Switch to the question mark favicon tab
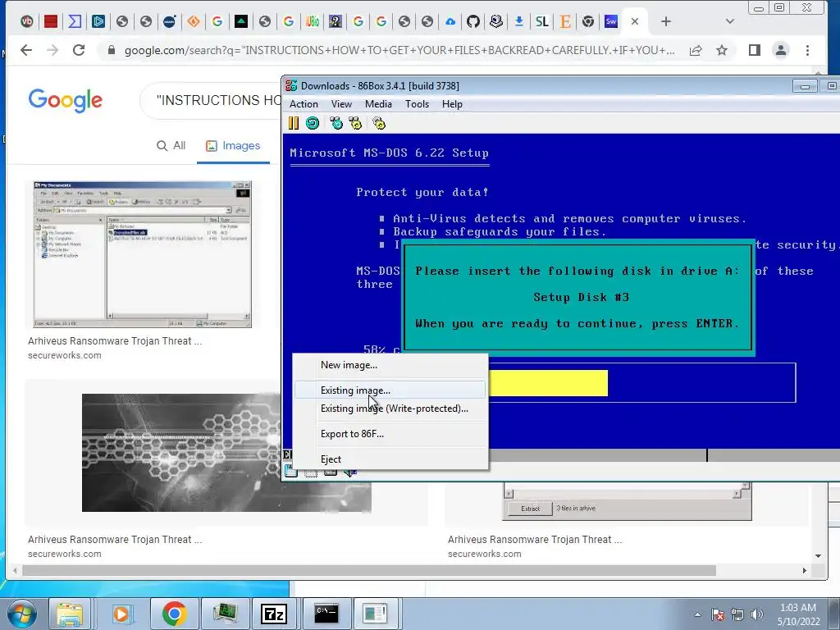840x630 pixels. tap(336, 21)
